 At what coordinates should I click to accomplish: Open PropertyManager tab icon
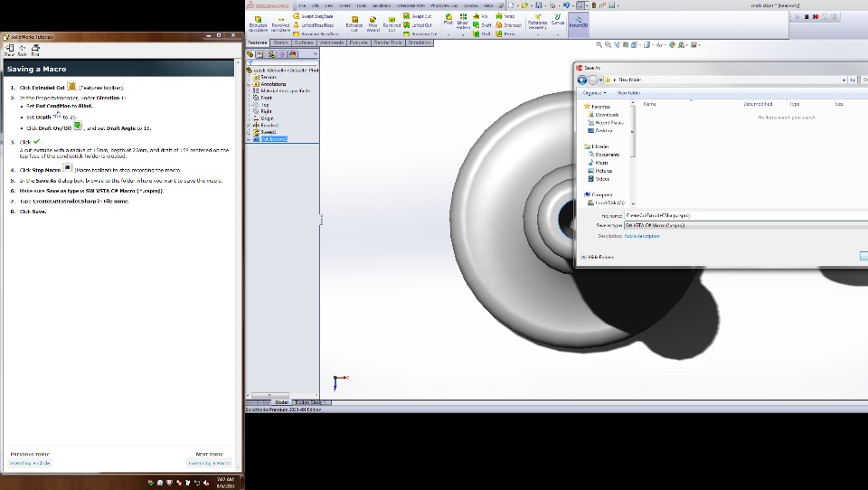click(x=260, y=54)
